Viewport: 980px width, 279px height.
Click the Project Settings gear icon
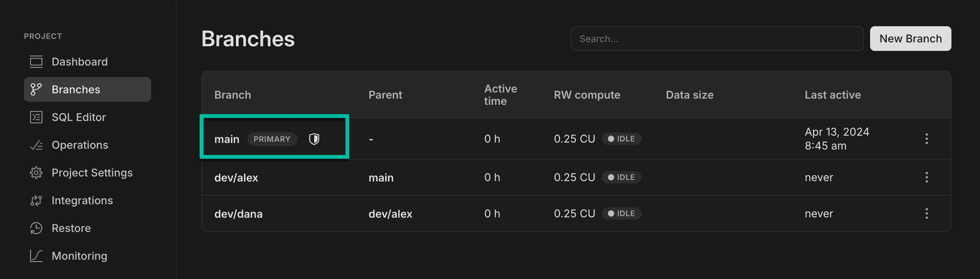[x=36, y=173]
